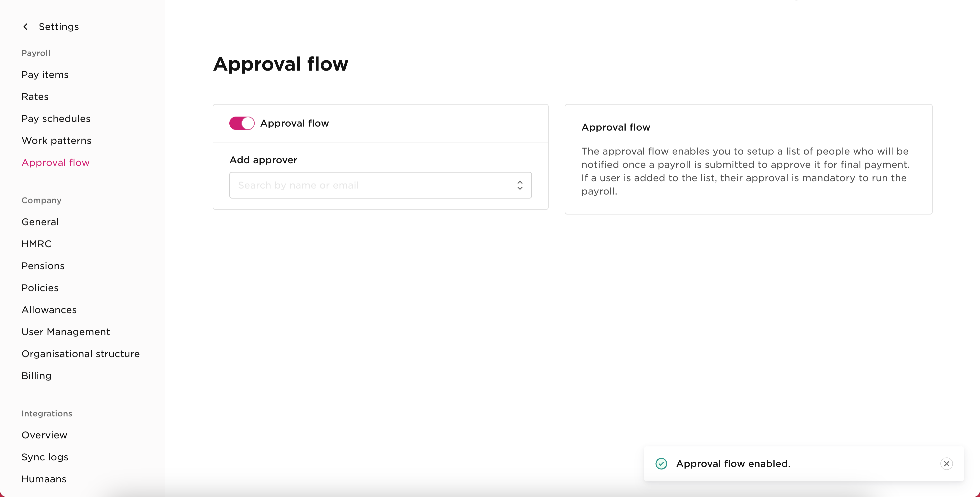Image resolution: width=980 pixels, height=497 pixels.
Task: Open Work patterns settings
Action: (x=56, y=140)
